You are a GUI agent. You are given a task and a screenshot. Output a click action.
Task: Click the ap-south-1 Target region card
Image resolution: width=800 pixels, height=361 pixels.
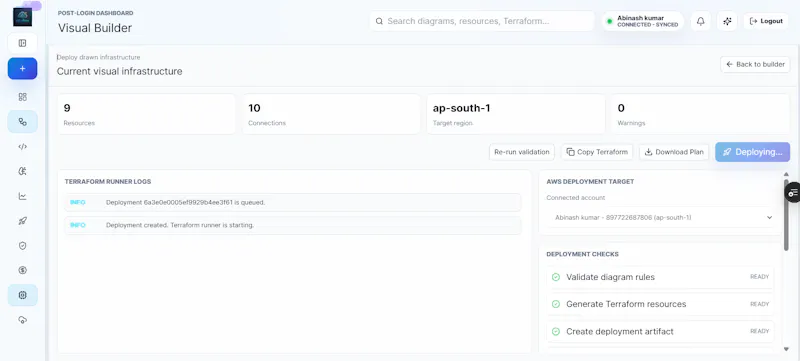[x=516, y=114]
